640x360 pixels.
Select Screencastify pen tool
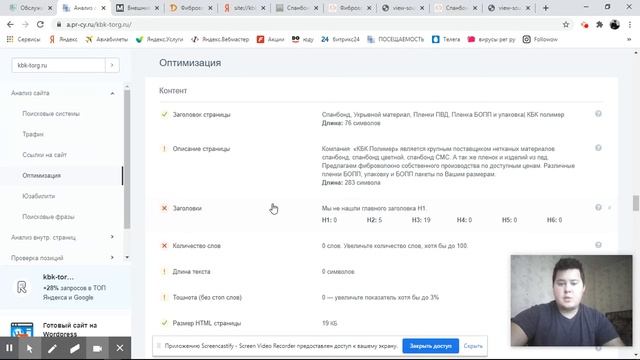click(x=52, y=349)
